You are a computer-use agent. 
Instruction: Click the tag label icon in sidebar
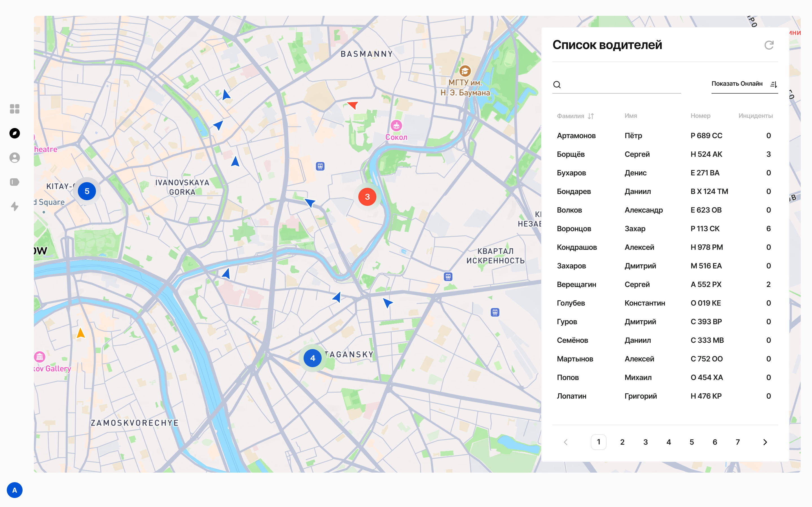[14, 182]
